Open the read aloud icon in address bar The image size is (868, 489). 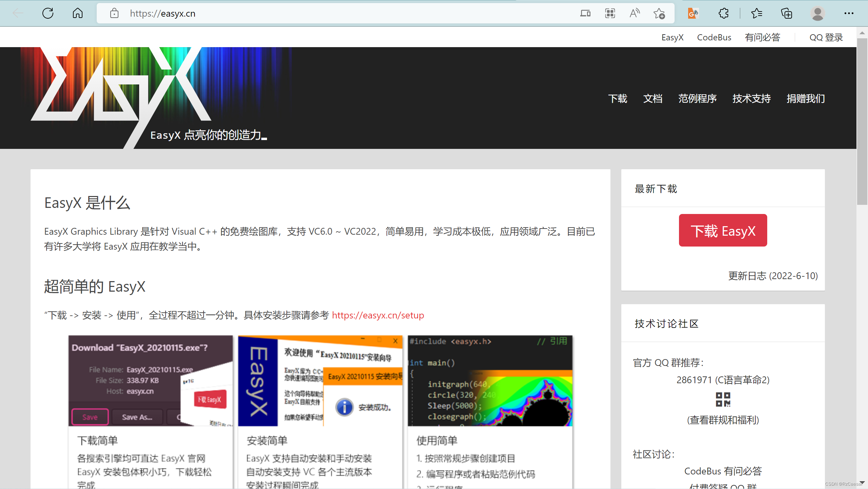coord(634,14)
